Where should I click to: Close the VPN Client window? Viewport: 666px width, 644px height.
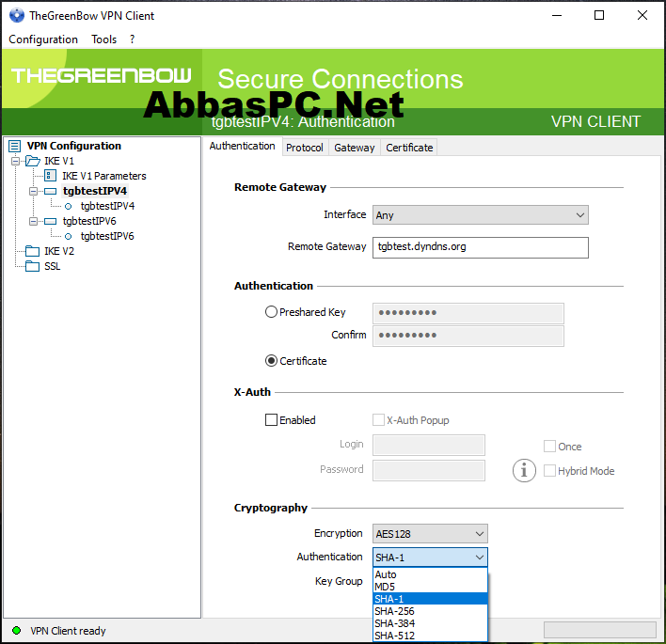pyautogui.click(x=642, y=15)
